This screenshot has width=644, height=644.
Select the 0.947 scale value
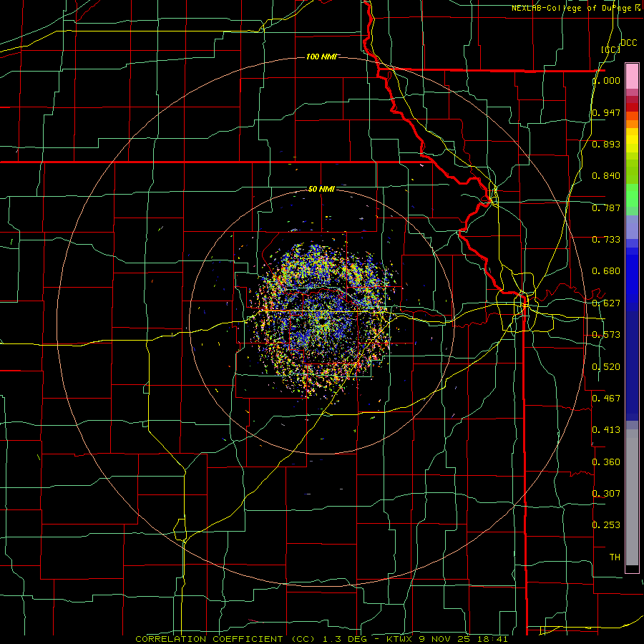click(x=606, y=112)
